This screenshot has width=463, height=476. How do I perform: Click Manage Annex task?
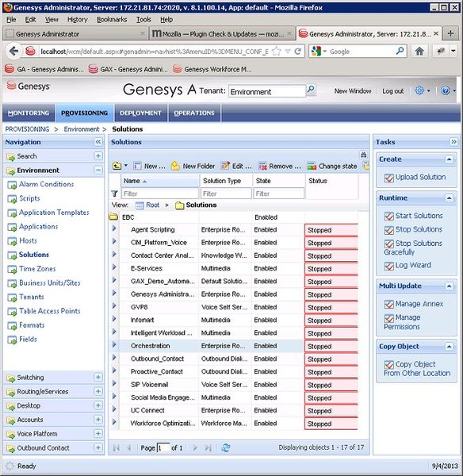[x=419, y=304]
